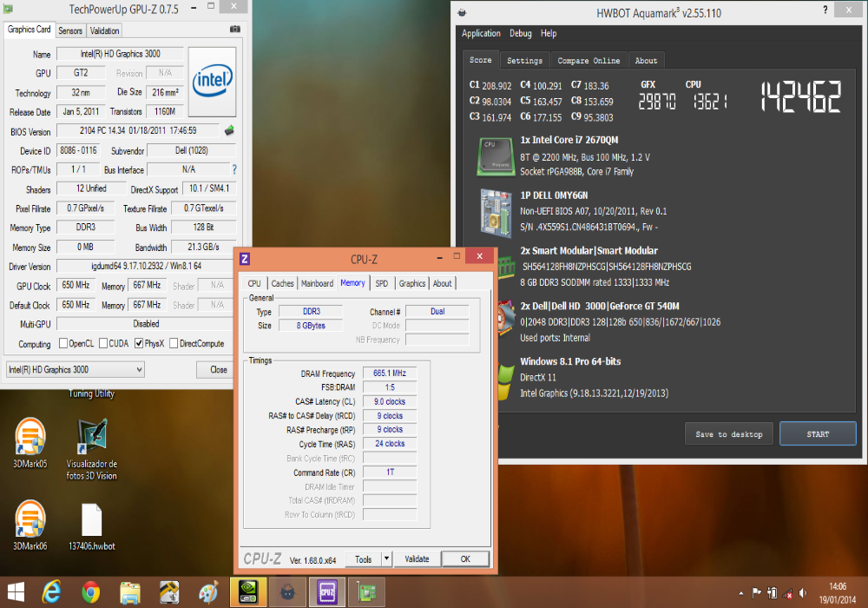Open SPD tab in CPU-Z
Screen dimensions: 868x608
(382, 283)
